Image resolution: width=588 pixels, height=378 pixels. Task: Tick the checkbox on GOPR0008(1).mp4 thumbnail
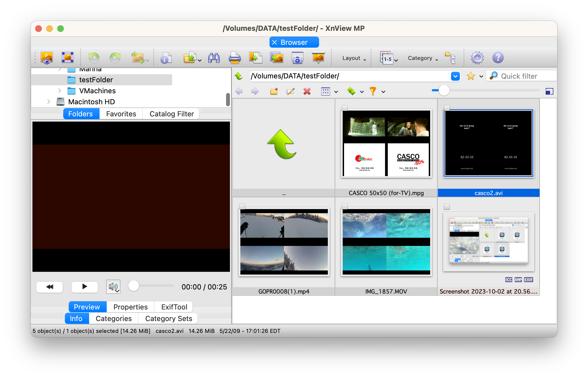pos(242,206)
